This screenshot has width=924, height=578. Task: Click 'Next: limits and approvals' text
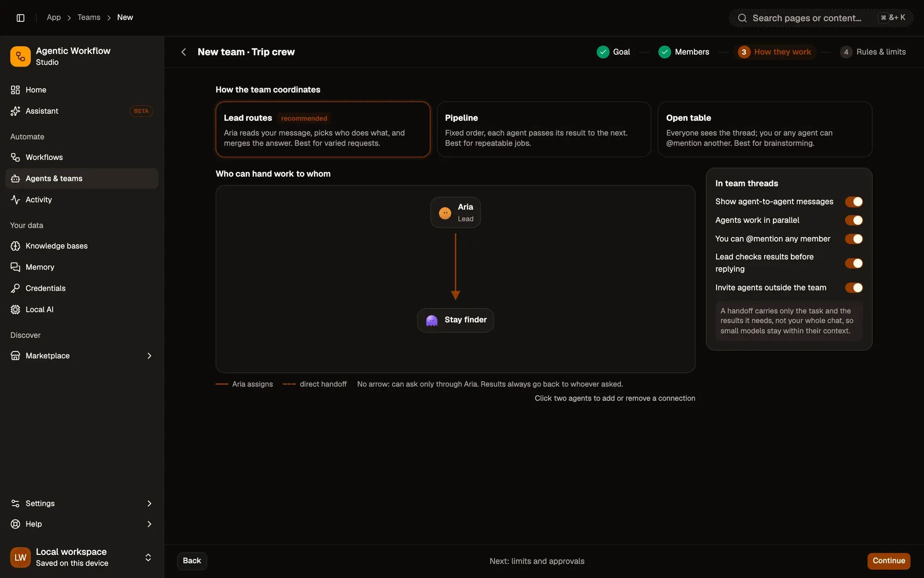coord(537,561)
